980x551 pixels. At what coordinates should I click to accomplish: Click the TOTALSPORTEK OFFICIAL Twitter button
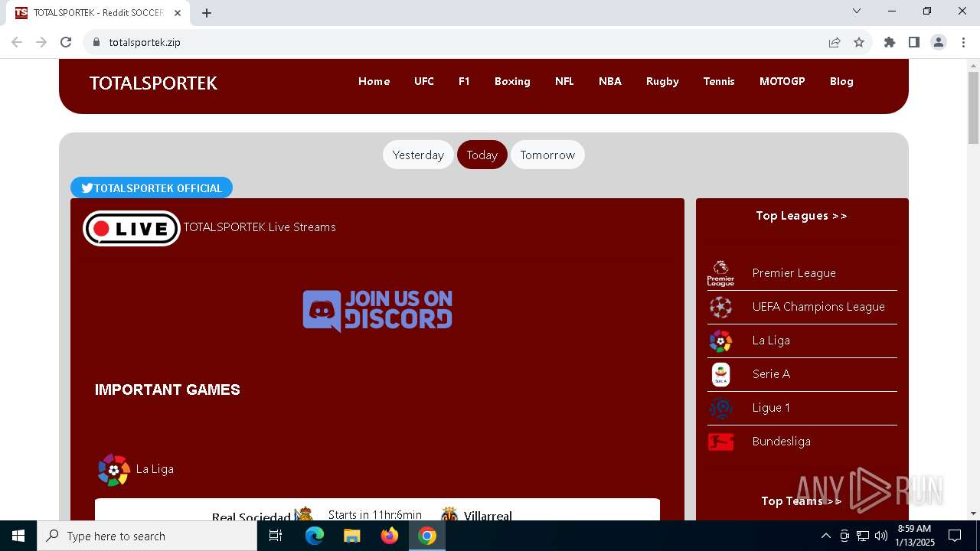[152, 188]
